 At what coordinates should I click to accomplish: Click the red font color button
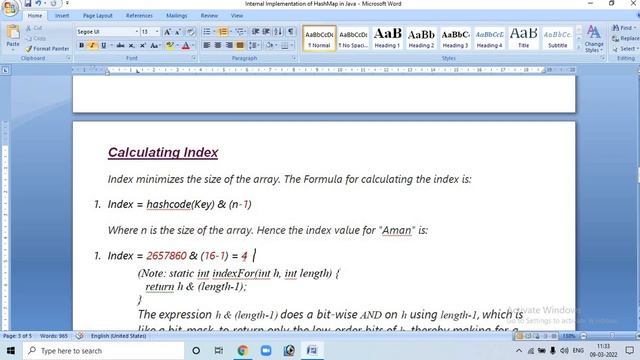pos(186,45)
